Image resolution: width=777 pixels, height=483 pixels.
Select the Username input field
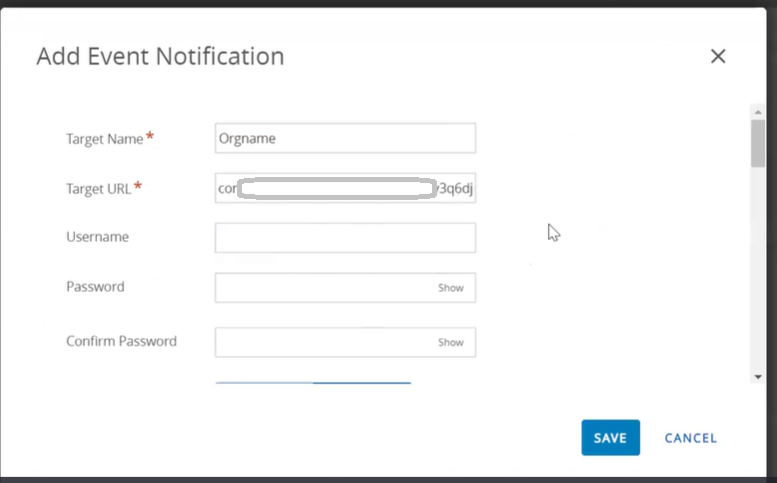point(345,237)
